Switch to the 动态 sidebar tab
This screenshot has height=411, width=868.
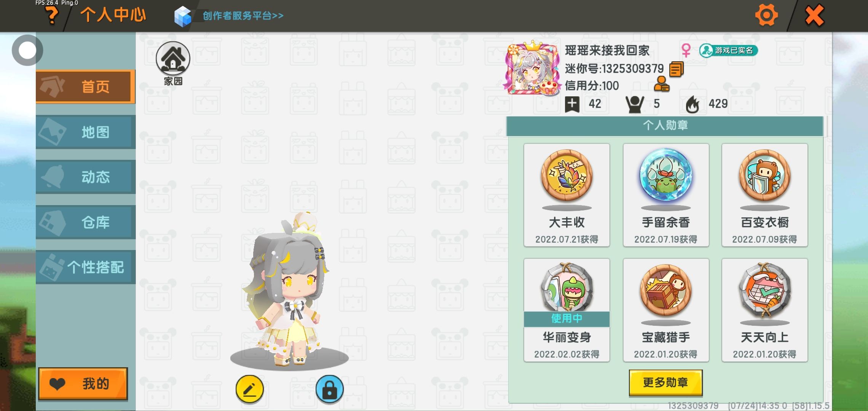[86, 177]
